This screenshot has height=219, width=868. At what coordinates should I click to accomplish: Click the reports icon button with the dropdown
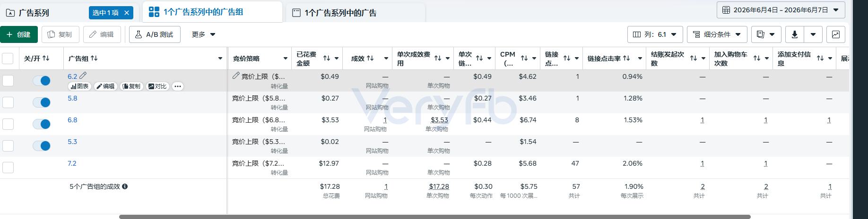pyautogui.click(x=766, y=34)
